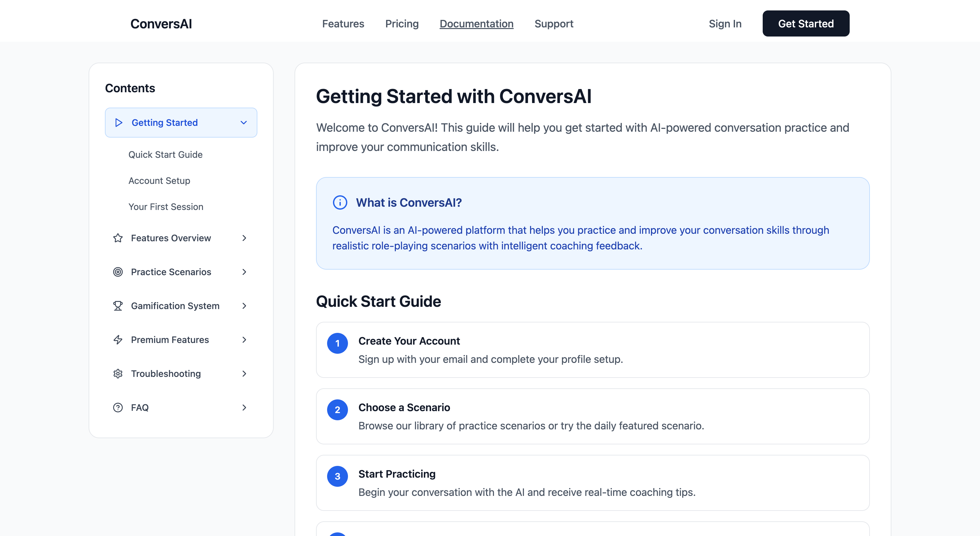Expand the Troubleshooting chevron
Image resolution: width=980 pixels, height=536 pixels.
coord(244,373)
